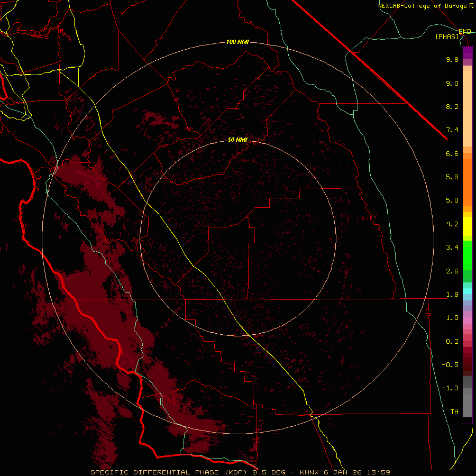
Task: Click the 1.0 value on the scale
Action: click(452, 318)
